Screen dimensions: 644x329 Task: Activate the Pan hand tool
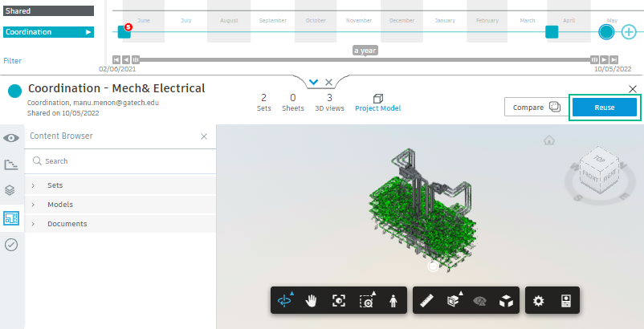[x=312, y=301]
